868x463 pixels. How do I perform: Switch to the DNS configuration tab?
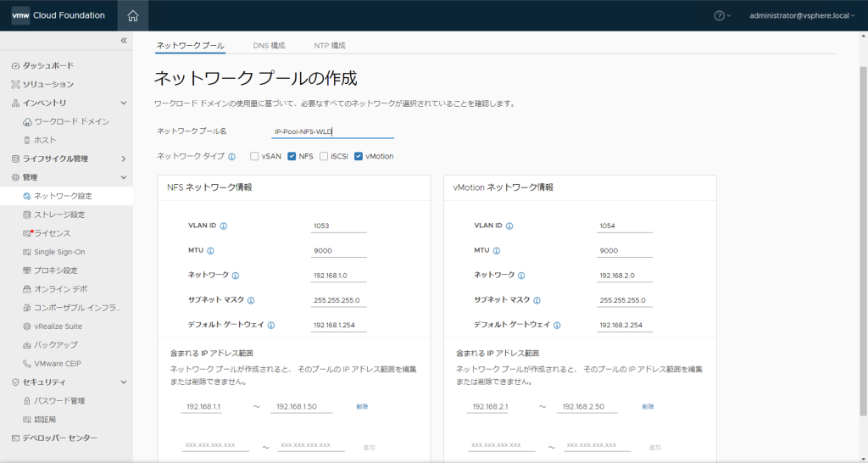pos(269,45)
